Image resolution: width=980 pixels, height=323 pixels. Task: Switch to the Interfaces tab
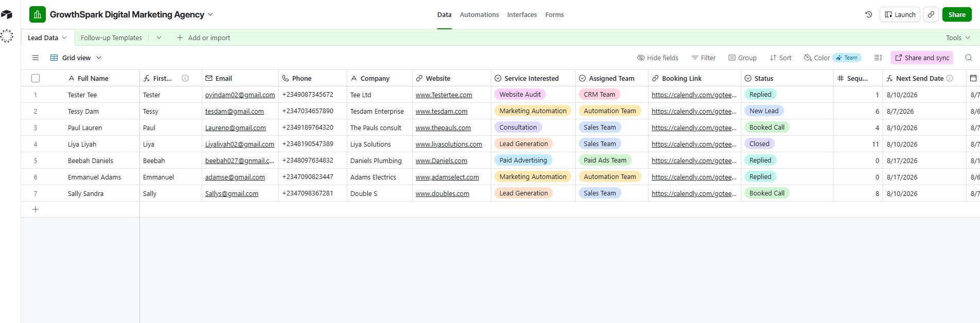[522, 14]
